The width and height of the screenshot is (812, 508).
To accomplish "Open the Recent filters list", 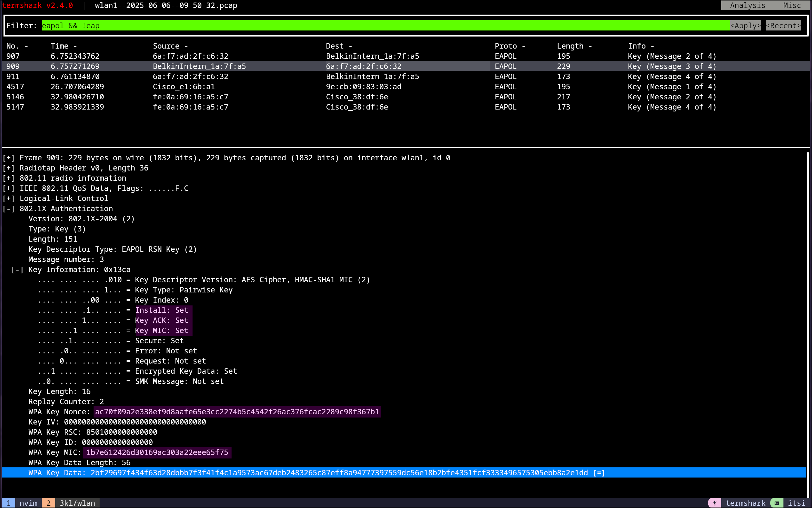I will point(783,25).
